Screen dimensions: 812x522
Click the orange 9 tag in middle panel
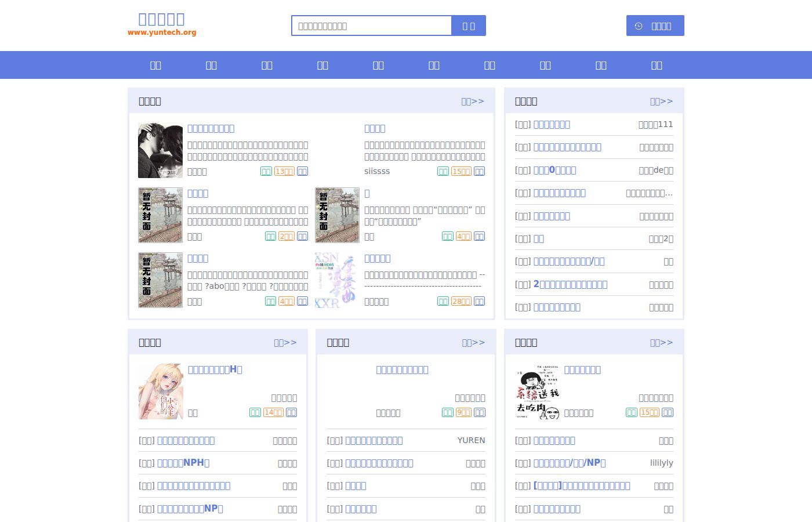[463, 412]
